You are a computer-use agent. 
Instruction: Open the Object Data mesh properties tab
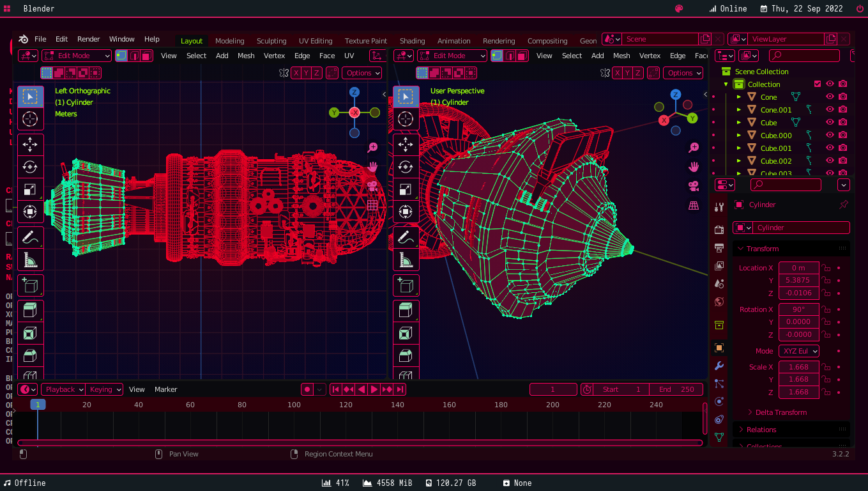pos(719,437)
